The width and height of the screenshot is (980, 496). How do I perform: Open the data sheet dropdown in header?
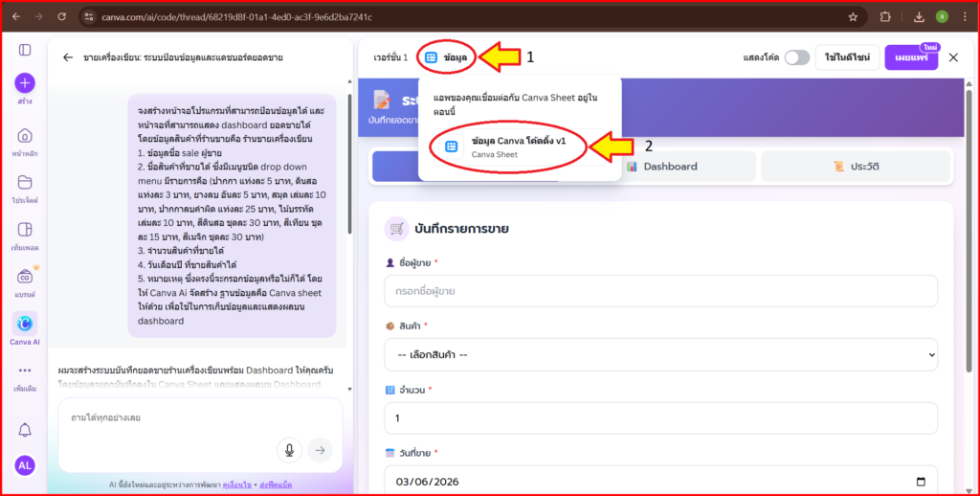pos(447,57)
